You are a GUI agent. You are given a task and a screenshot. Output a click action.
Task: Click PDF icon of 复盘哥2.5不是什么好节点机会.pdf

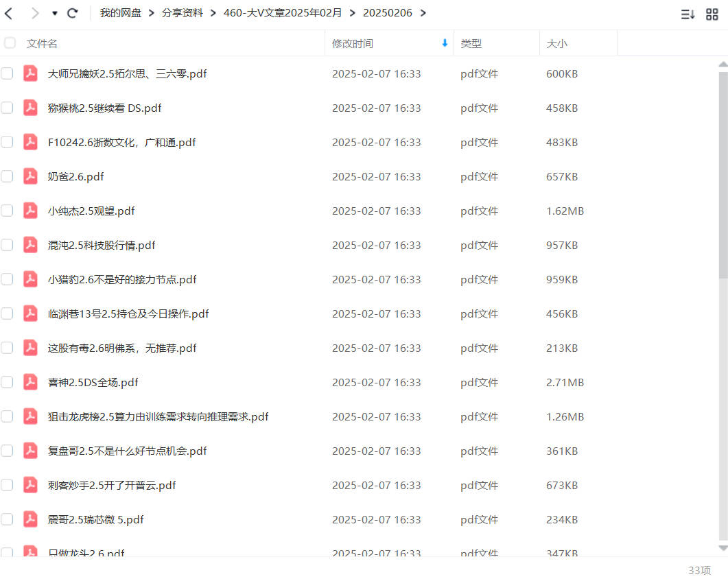pos(31,451)
